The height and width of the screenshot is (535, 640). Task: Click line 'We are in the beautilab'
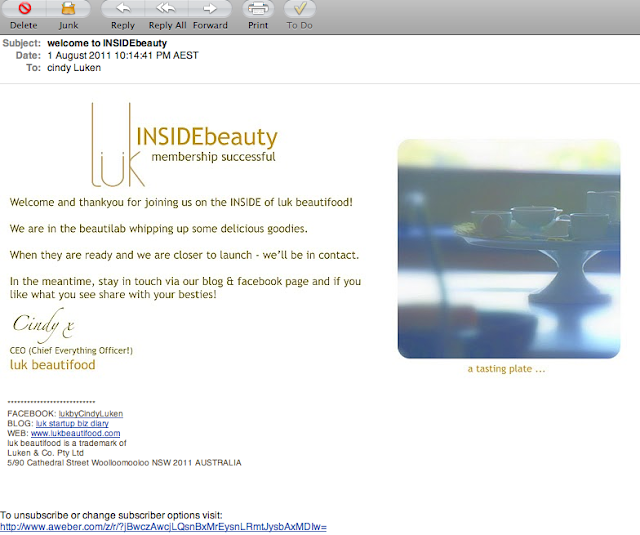coord(158,229)
